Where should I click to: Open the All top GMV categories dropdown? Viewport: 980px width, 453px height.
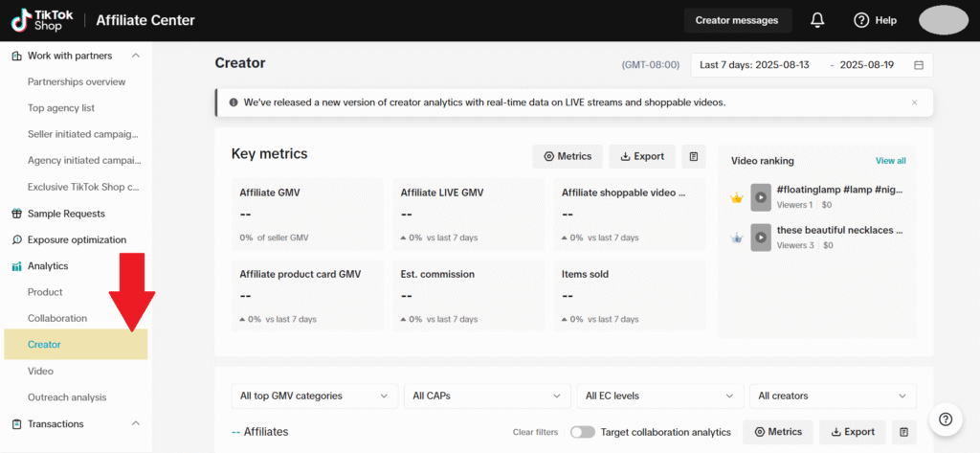(x=314, y=396)
